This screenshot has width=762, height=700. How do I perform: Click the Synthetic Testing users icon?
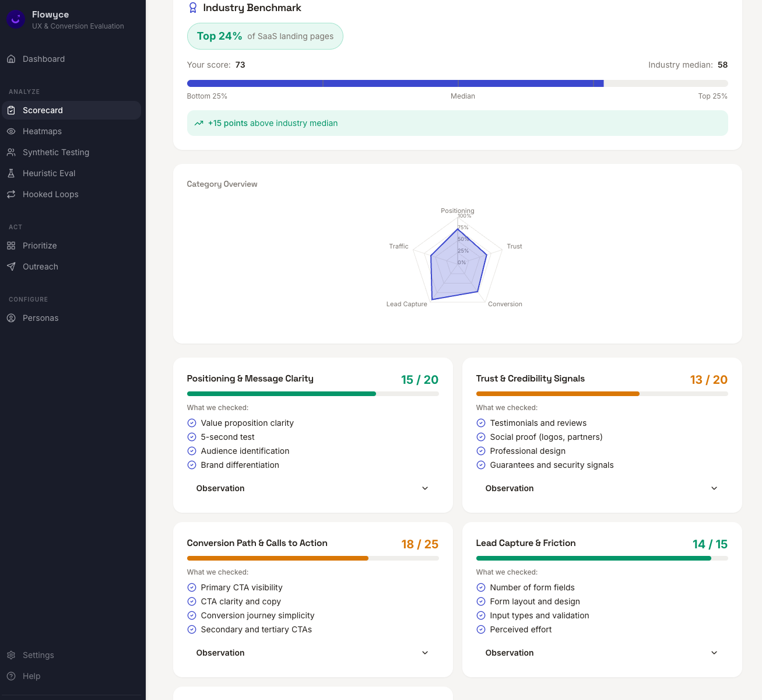click(x=11, y=152)
